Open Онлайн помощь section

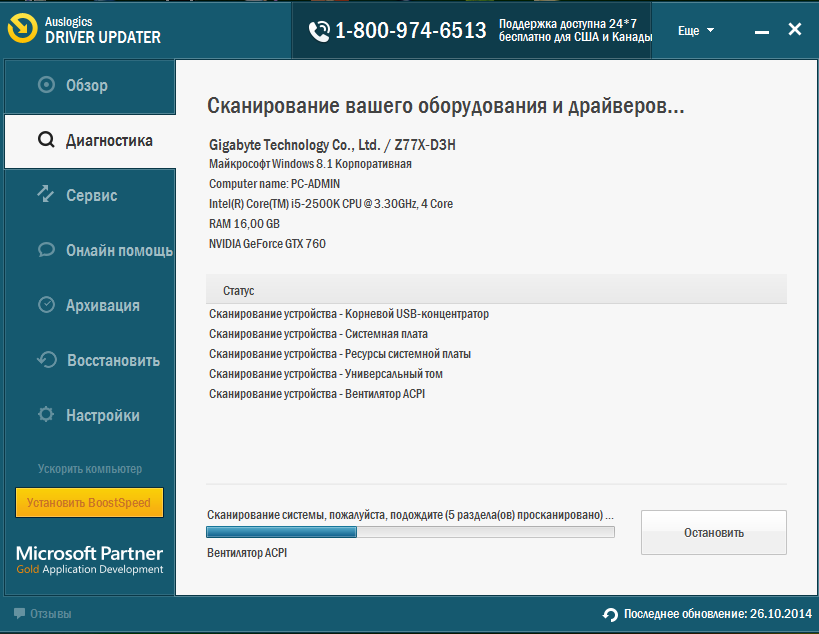click(x=90, y=251)
